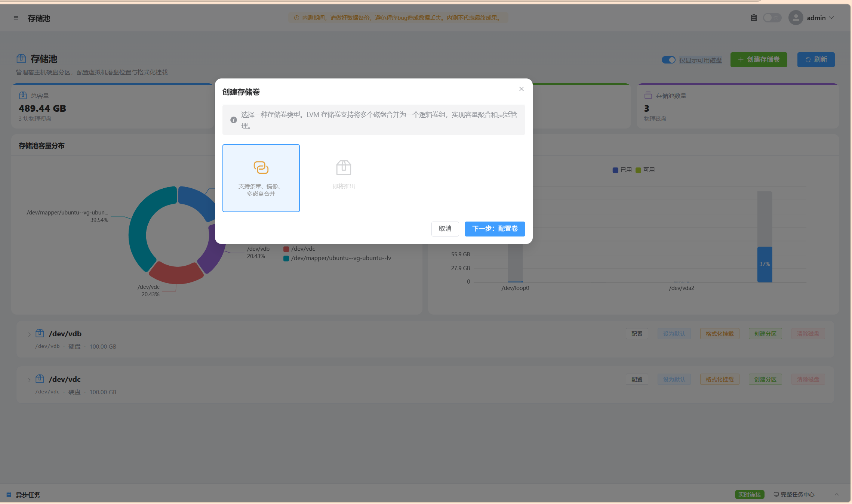Click the 下一步：配置卷 button

tap(495, 229)
